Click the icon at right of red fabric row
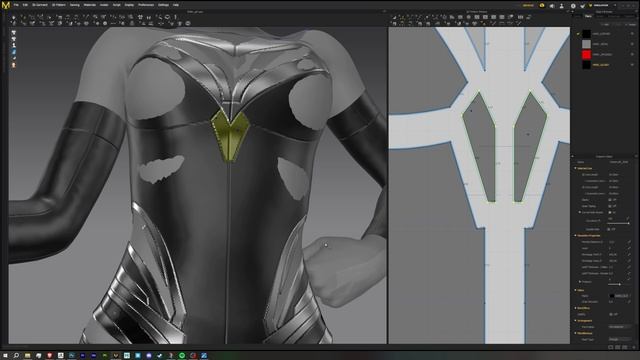The image size is (640, 360). coord(632,54)
